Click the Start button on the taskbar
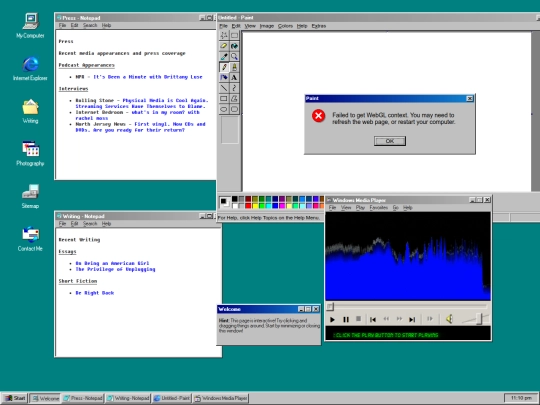Image resolution: width=540 pixels, height=405 pixels. click(15, 398)
